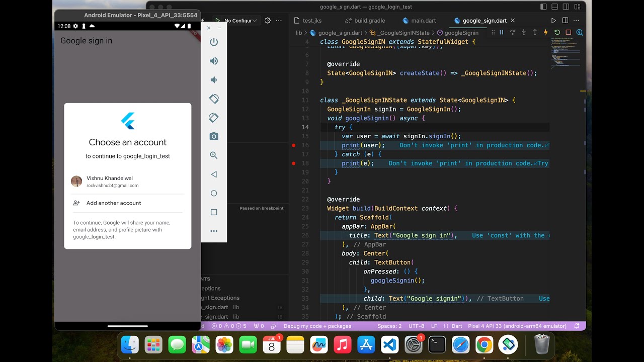Open Google Chrome from the Dock
Image resolution: width=644 pixels, height=362 pixels.
[x=484, y=344]
